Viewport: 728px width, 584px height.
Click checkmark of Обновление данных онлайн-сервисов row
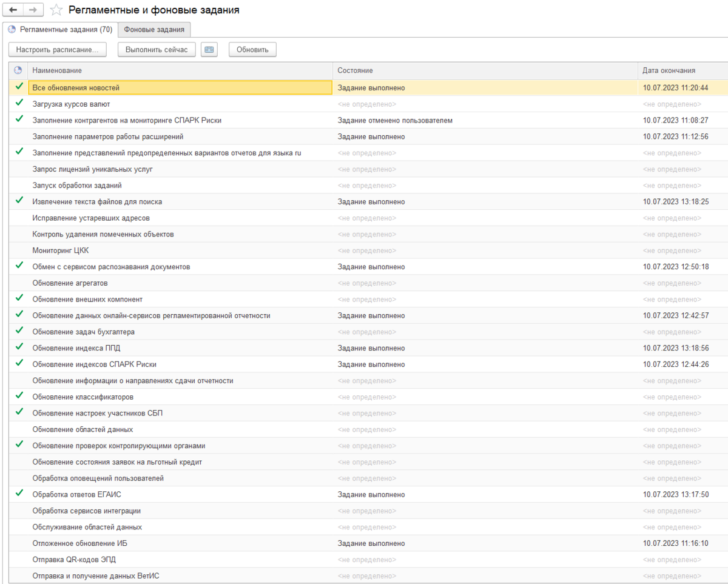point(19,315)
